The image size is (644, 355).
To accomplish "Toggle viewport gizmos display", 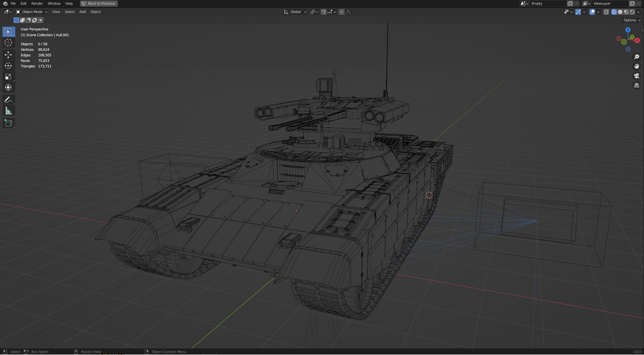I will coord(578,12).
